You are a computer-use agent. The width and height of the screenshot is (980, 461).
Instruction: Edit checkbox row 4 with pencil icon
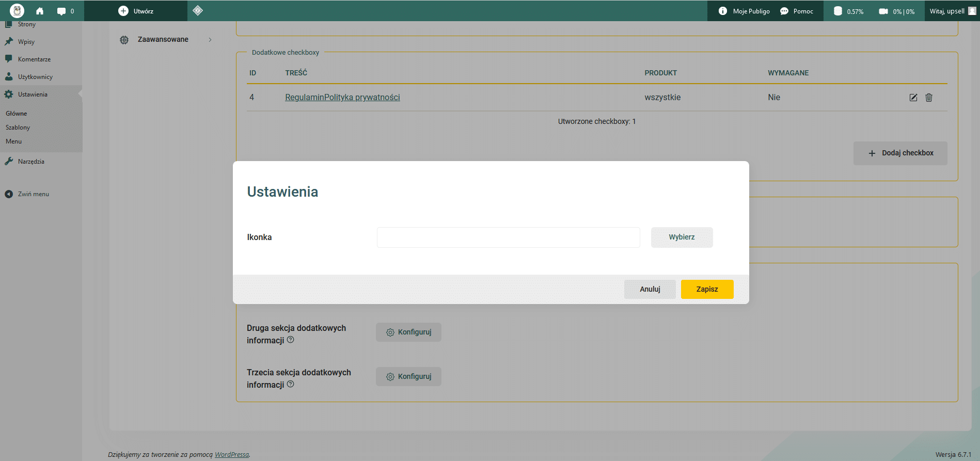click(913, 98)
